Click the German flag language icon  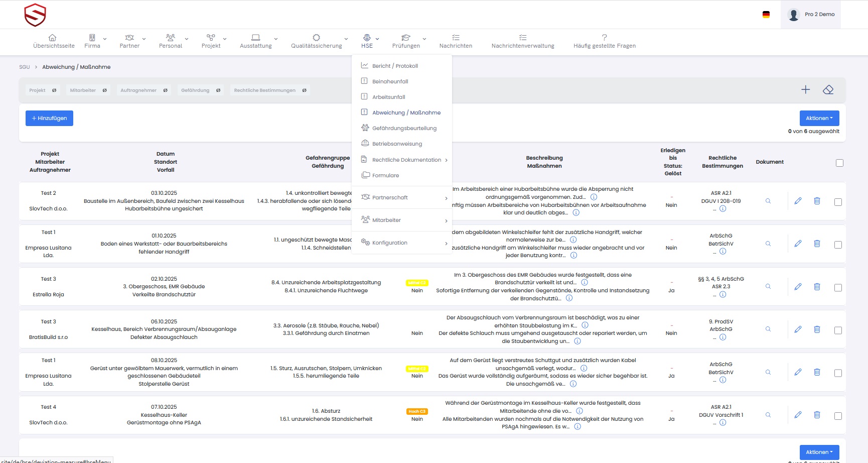[x=766, y=15]
